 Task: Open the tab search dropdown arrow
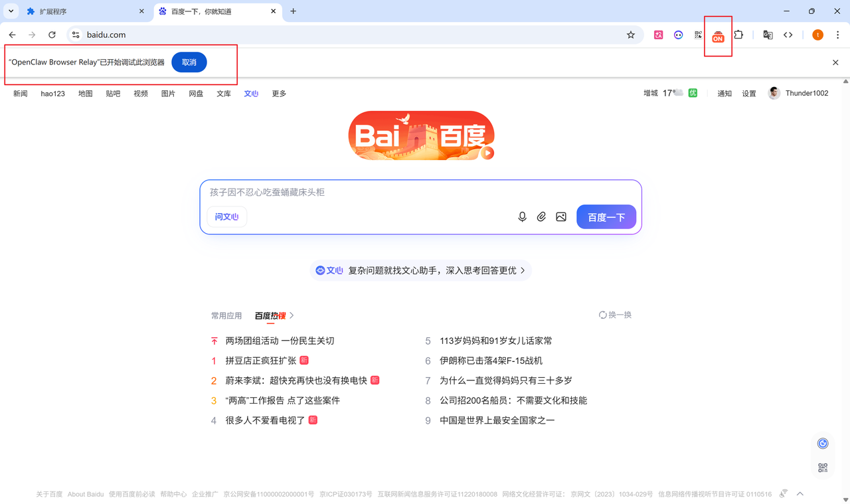tap(11, 11)
